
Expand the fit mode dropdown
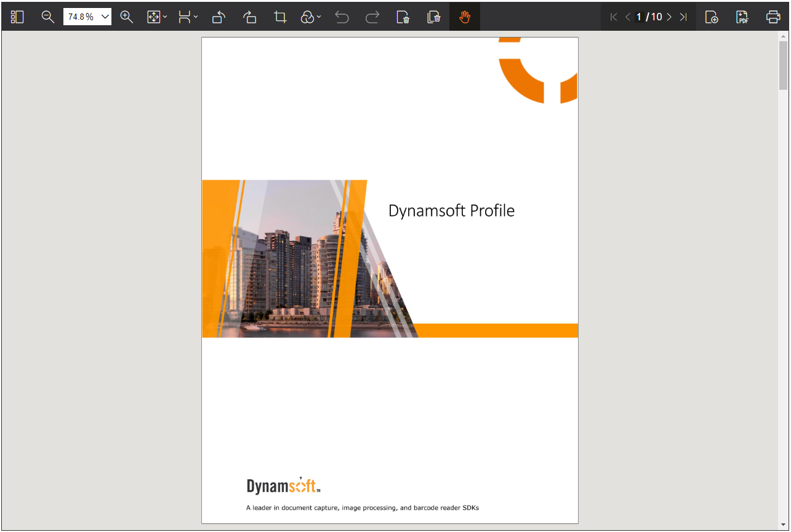click(x=157, y=17)
